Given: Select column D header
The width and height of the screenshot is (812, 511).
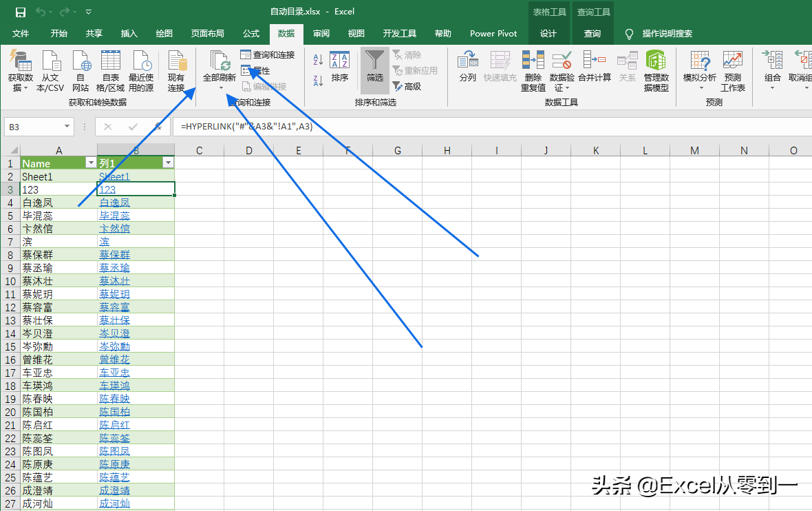Looking at the screenshot, I should [x=248, y=150].
